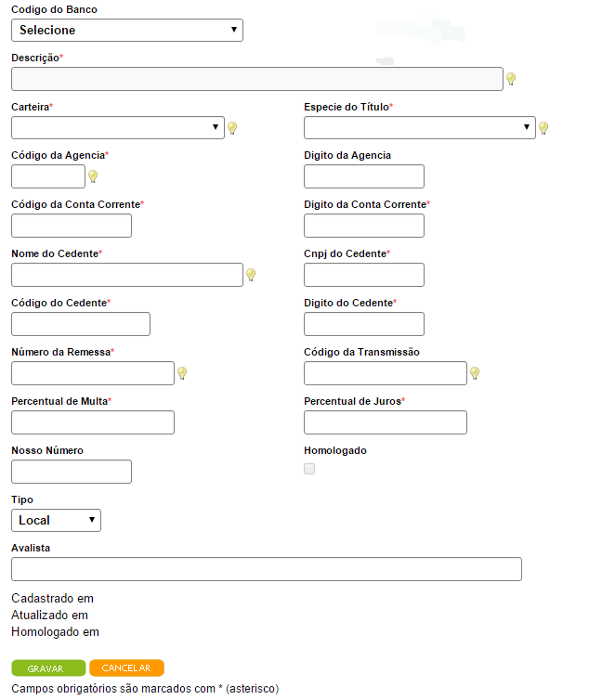The width and height of the screenshot is (602, 700).
Task: Focus the Nosso Número input field
Action: [72, 472]
